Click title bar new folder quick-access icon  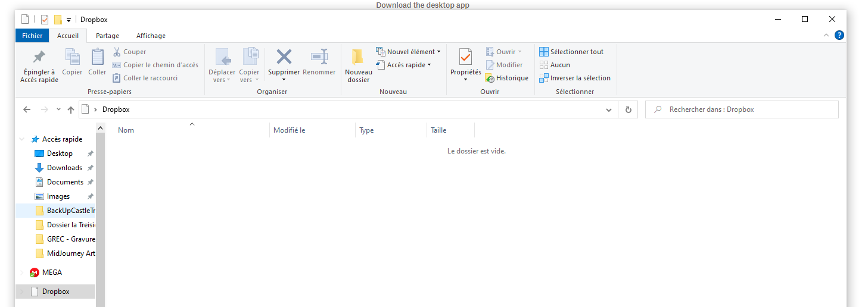(58, 20)
